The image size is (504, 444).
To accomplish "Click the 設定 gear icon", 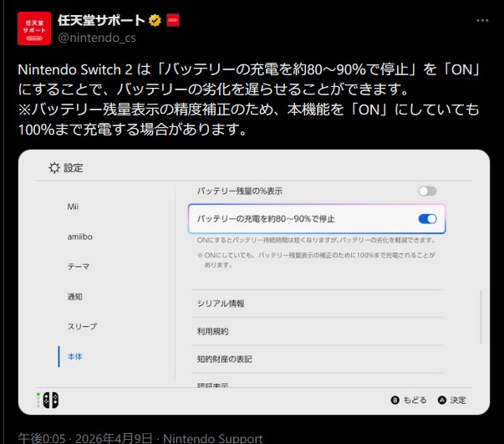I will pyautogui.click(x=54, y=168).
